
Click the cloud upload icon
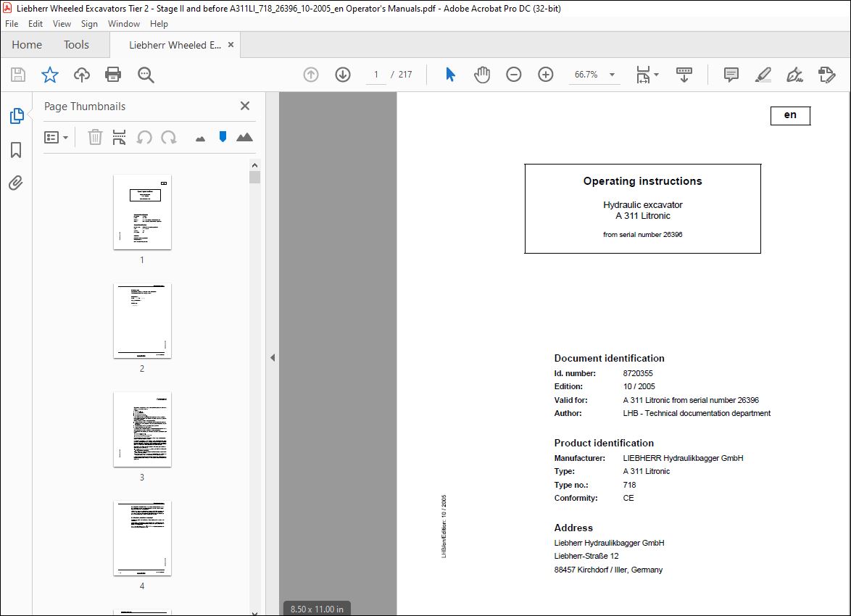click(x=81, y=75)
